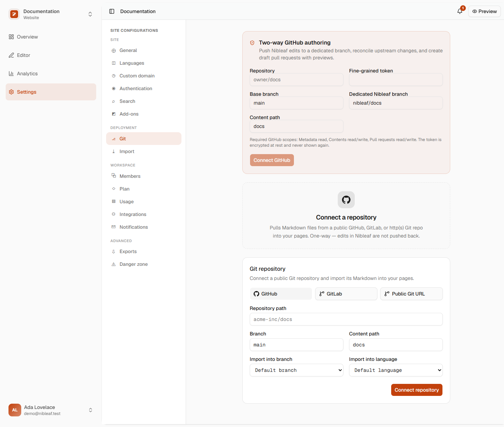Click the Authentication icon
This screenshot has width=504, height=427.
click(114, 89)
